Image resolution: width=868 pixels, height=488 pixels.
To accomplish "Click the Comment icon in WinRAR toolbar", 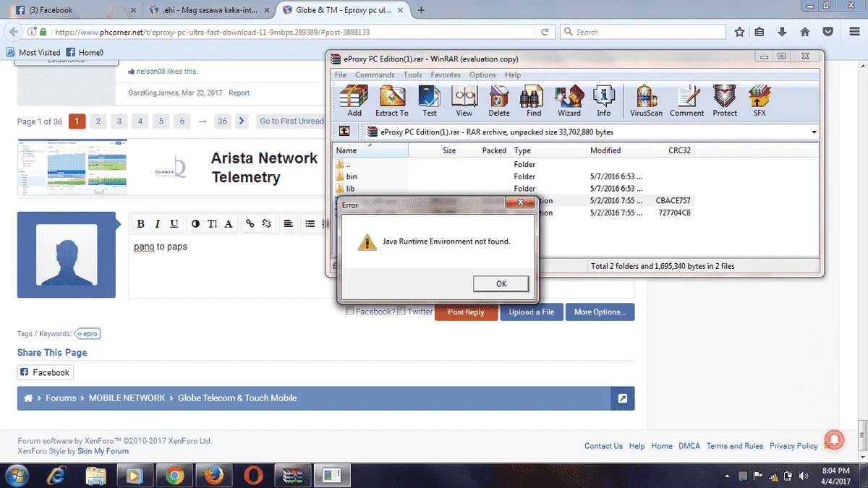I will tap(687, 100).
